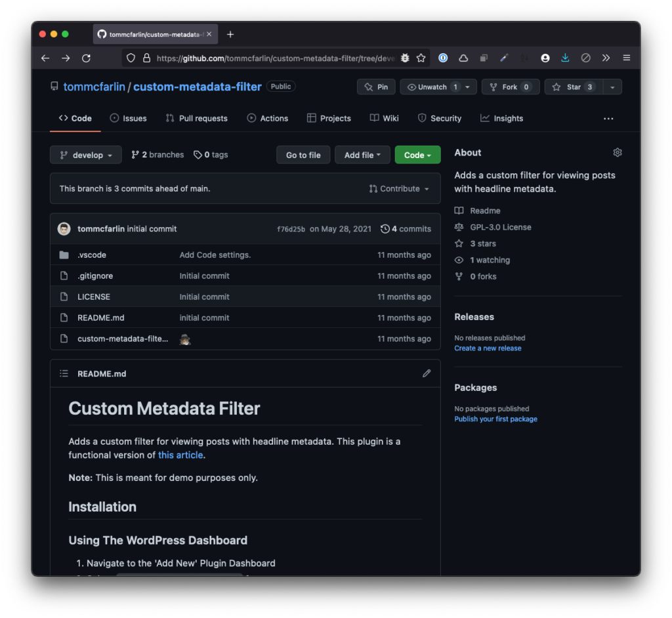Open the Pull requests tab

pos(197,118)
